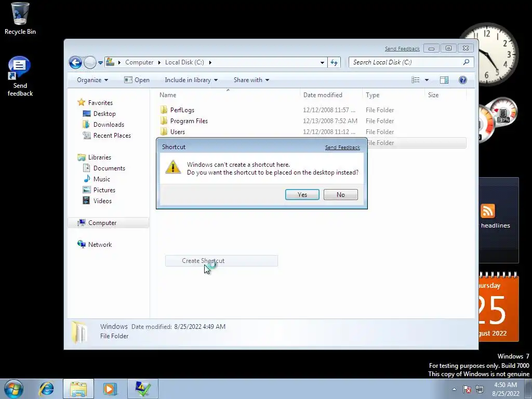Select the Program Files folder
Screen dimensions: 532x399
[189, 121]
